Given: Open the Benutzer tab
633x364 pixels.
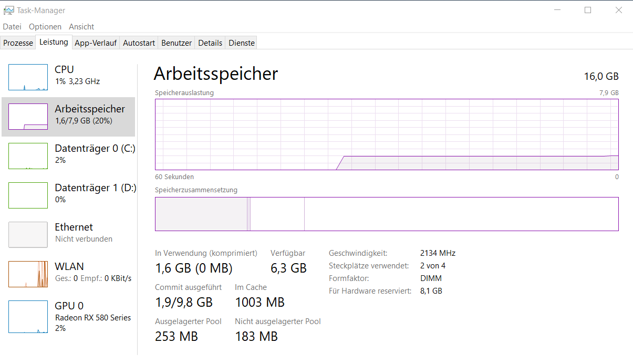Looking at the screenshot, I should pos(177,43).
